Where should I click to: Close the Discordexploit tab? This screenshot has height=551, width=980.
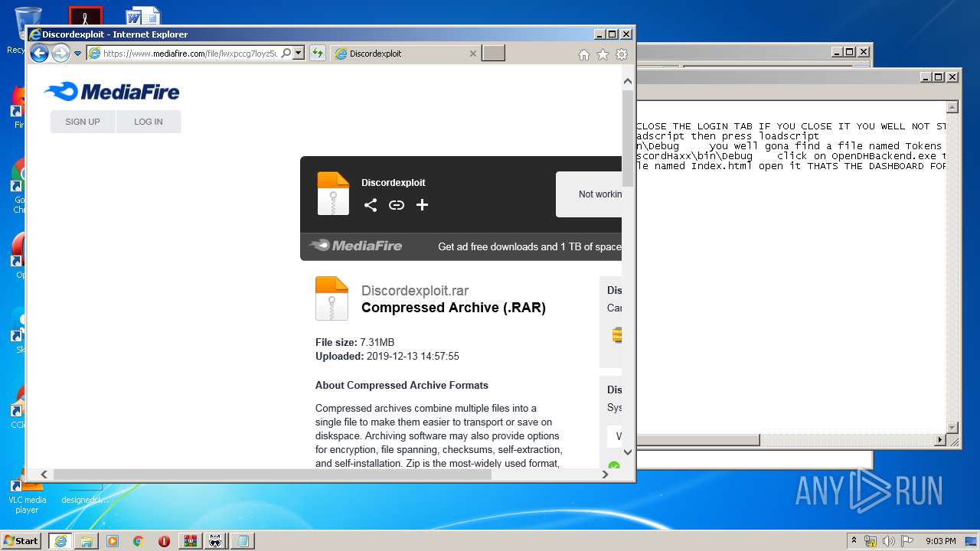point(472,54)
